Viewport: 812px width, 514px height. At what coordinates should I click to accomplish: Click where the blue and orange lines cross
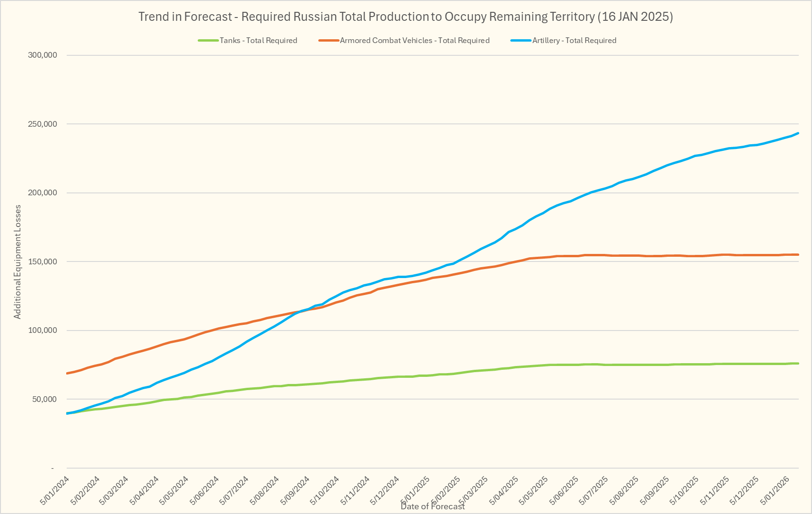point(304,310)
